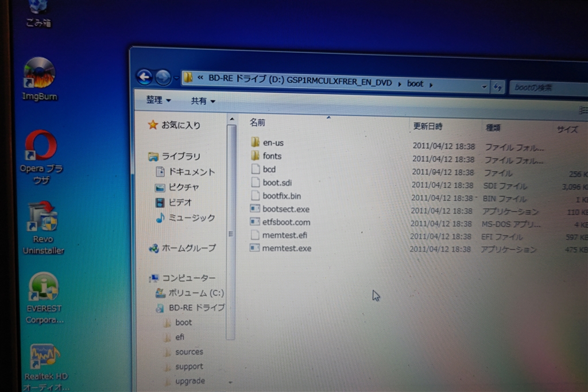Click 'MS-DOS アプリ...' type of etfsboot.com
The width and height of the screenshot is (588, 392).
[511, 224]
